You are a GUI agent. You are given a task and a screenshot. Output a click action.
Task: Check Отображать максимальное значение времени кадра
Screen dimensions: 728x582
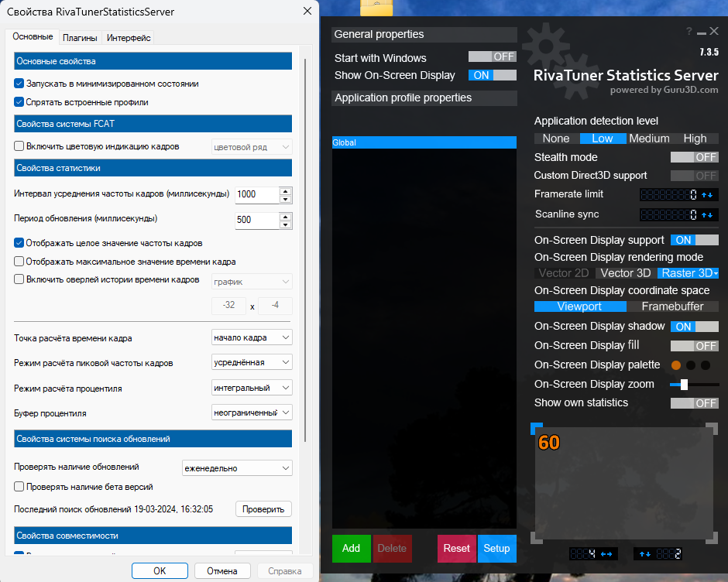tap(19, 262)
